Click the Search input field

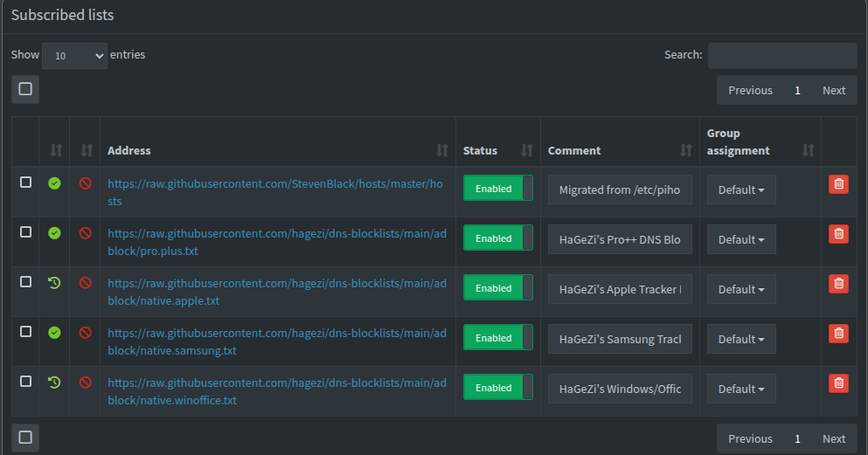pyautogui.click(x=781, y=55)
